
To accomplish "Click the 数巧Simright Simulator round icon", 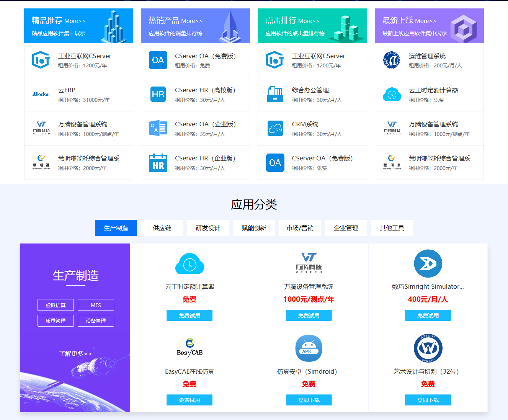I will click(x=428, y=263).
